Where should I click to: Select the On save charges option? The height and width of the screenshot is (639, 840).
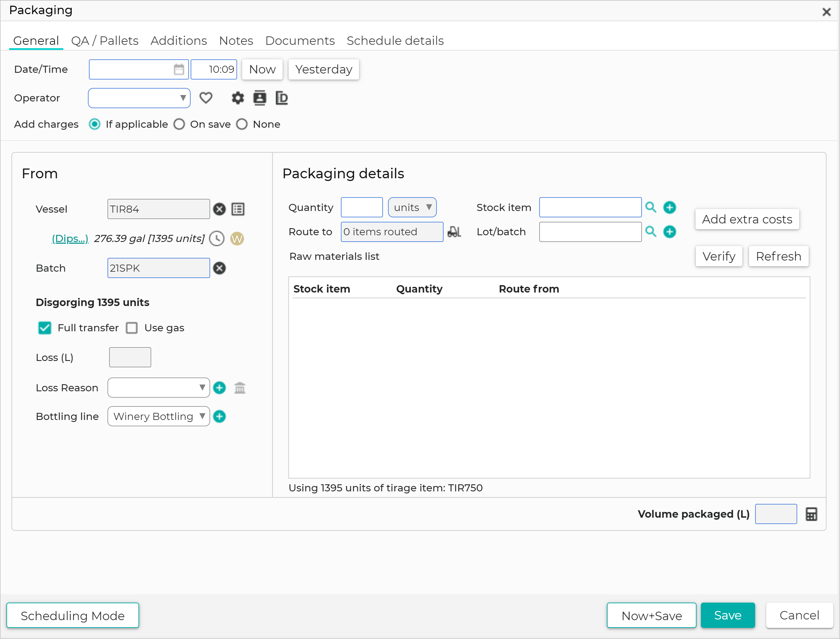coord(179,124)
